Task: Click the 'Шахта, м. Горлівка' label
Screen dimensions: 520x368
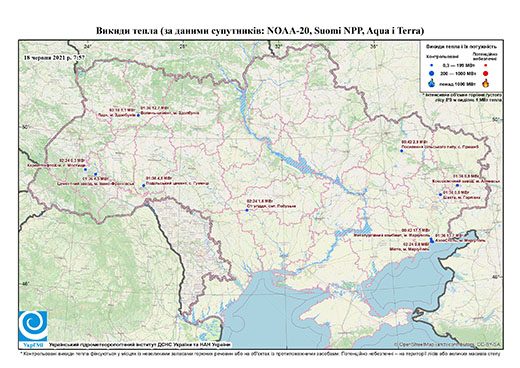Action: coord(462,197)
